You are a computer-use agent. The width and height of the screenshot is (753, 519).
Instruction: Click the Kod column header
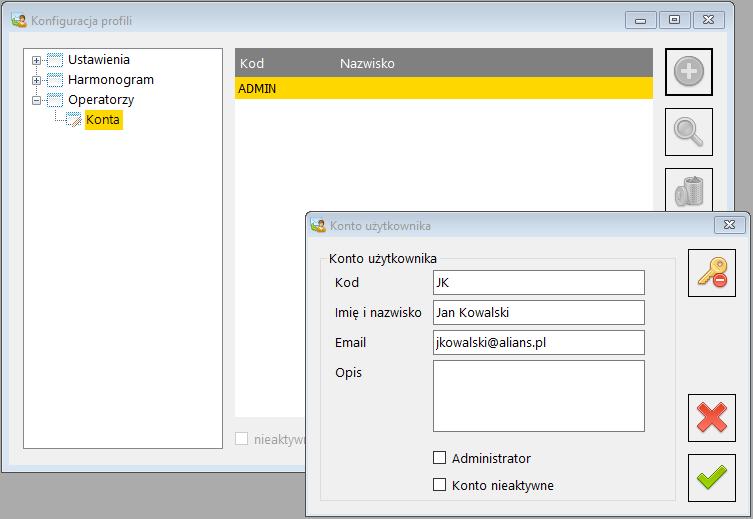pyautogui.click(x=252, y=63)
